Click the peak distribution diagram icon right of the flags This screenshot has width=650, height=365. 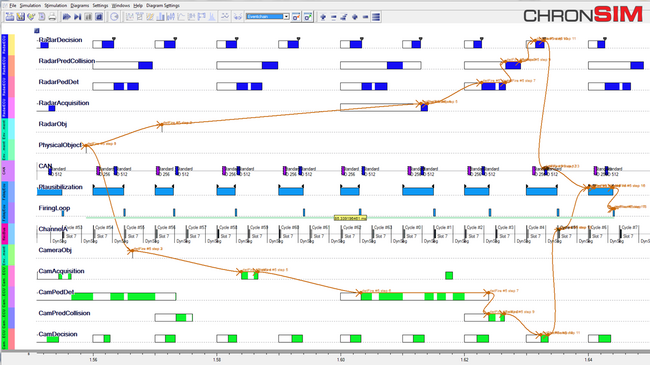[212, 17]
